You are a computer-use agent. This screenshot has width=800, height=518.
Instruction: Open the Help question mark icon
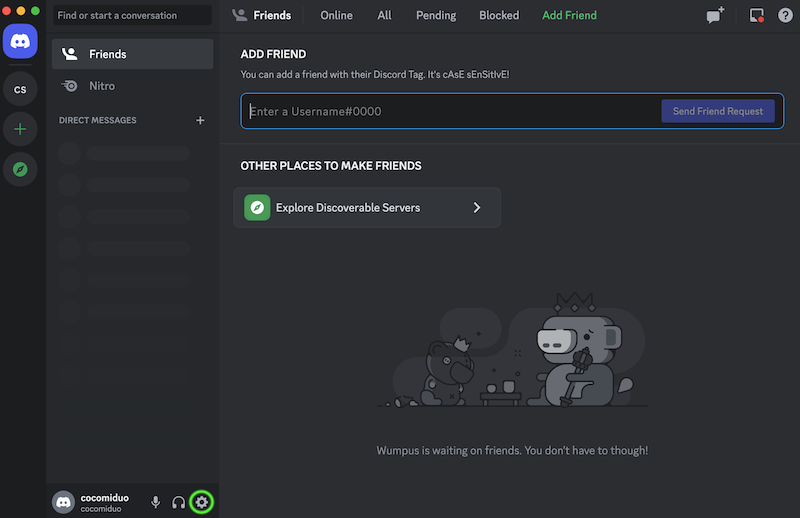tap(785, 16)
